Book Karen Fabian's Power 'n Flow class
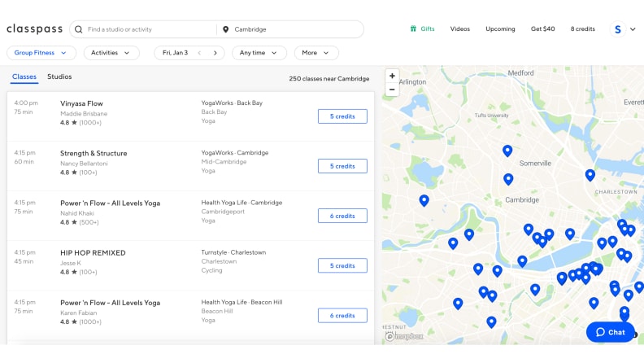This screenshot has height=363, width=644. click(x=342, y=315)
